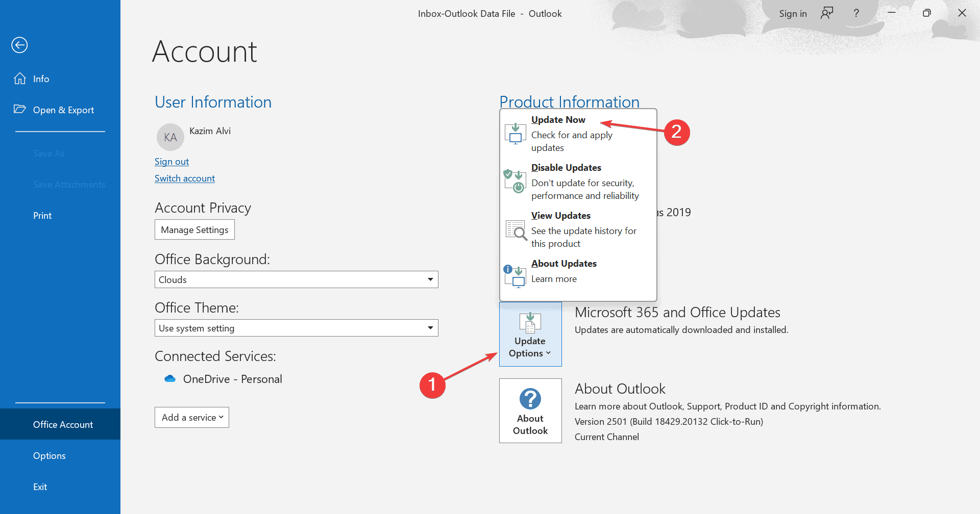Click the Manage Settings button
980x514 pixels.
(194, 229)
